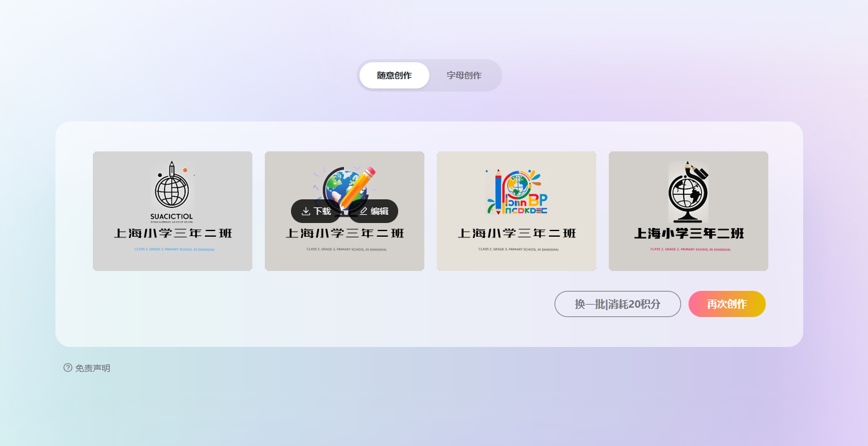Screen dimensions: 868x446
Task: Click the download arrow icon on the 下载 button
Action: (x=306, y=211)
